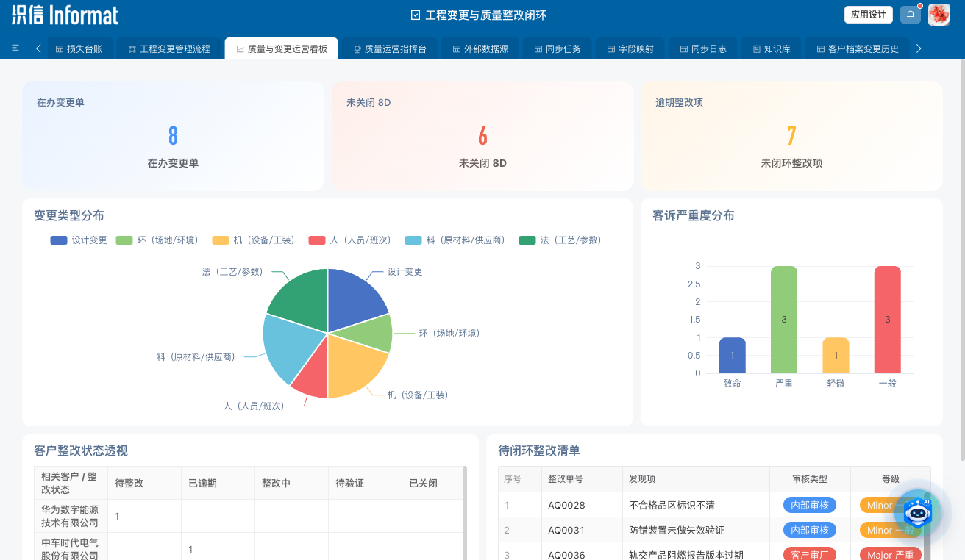Toggle the 人（人员/班次）legend entry
This screenshot has width=965, height=560.
(x=350, y=240)
